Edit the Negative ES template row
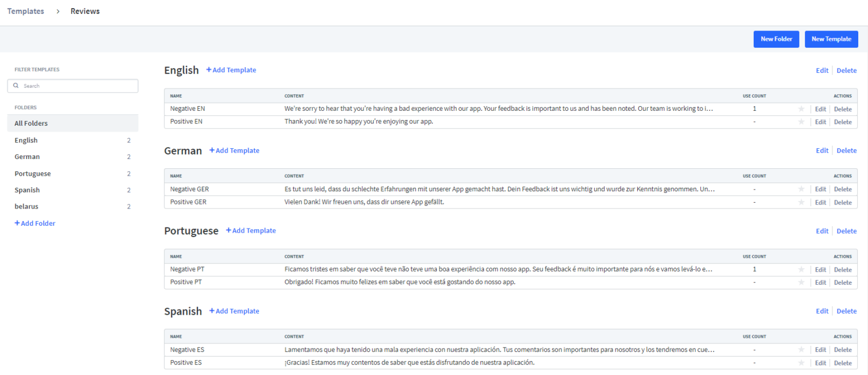This screenshot has height=375, width=868. pos(820,350)
